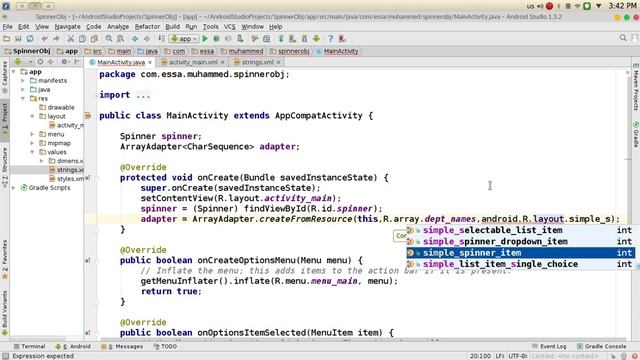The image size is (640, 360).
Task: Close the strings.xml tab
Action: (x=278, y=62)
